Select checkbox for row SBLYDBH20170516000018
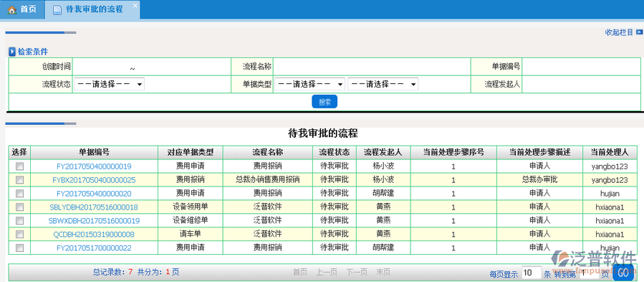This screenshot has height=282, width=644. click(x=20, y=207)
